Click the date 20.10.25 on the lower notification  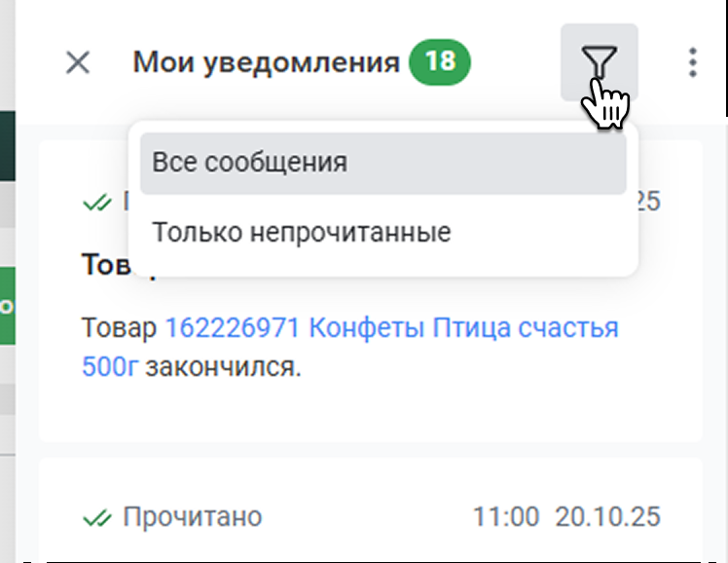(607, 516)
